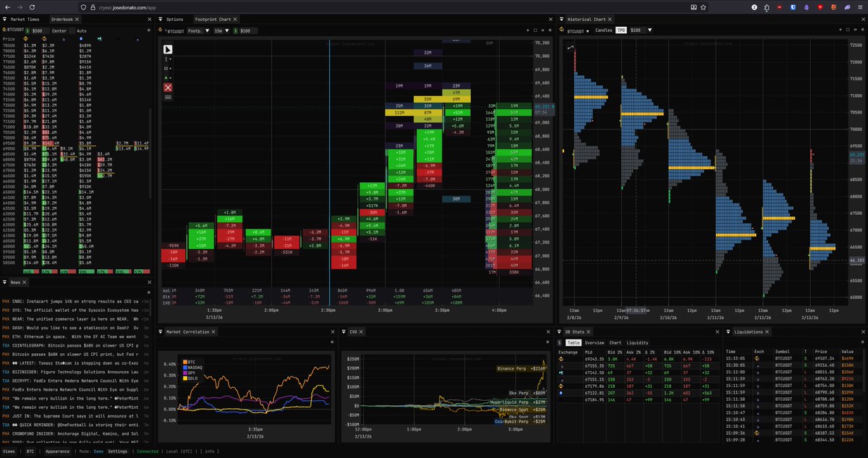Open Footp. chart type dropdown
The width and height of the screenshot is (868, 458).
coord(199,31)
